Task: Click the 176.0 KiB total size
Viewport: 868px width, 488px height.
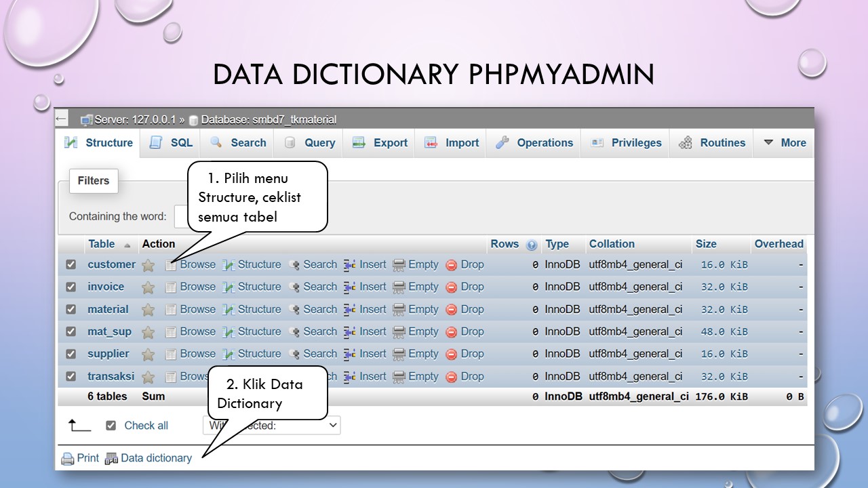Action: click(722, 396)
